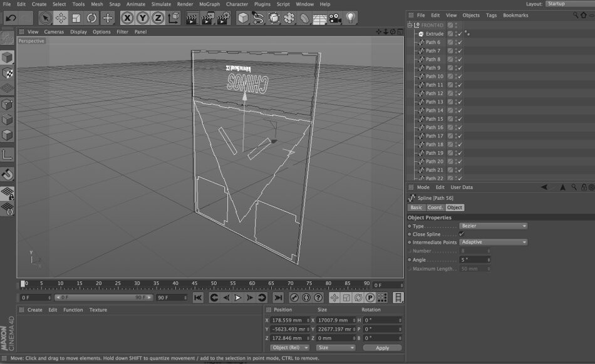Screen dimensions: 595x364
Task: Click the Apply button
Action: pos(382,348)
